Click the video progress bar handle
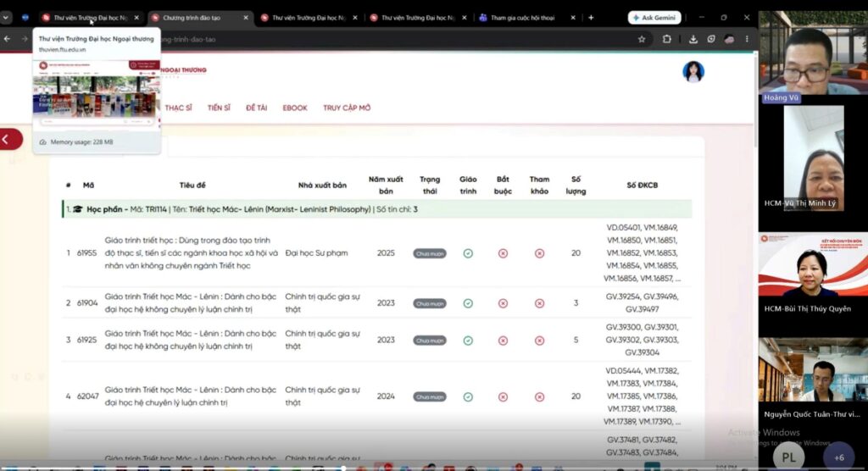868x471 pixels. (343, 468)
